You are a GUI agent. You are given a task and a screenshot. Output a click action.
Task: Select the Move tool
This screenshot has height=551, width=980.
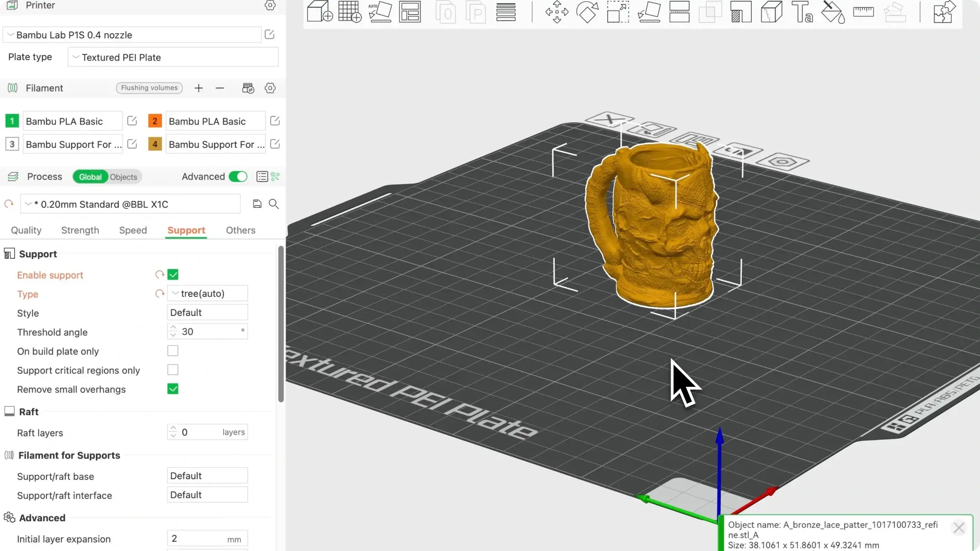pyautogui.click(x=557, y=12)
